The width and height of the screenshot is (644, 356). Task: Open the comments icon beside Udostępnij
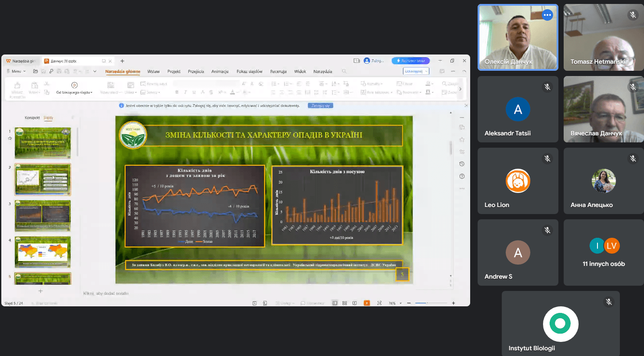tap(442, 71)
